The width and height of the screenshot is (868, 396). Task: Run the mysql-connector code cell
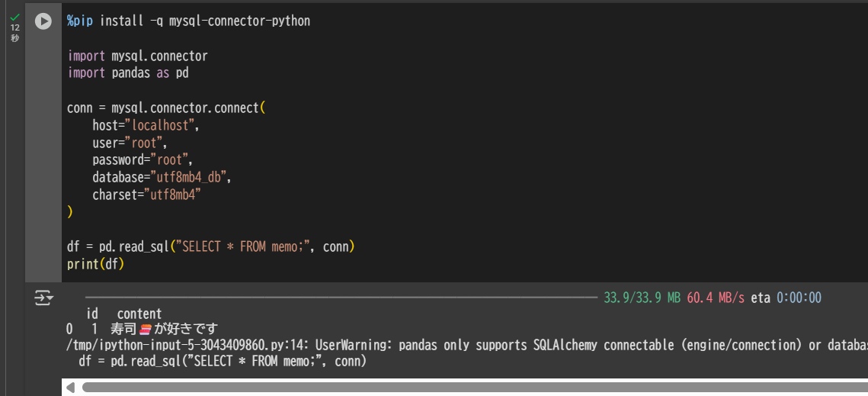click(43, 21)
